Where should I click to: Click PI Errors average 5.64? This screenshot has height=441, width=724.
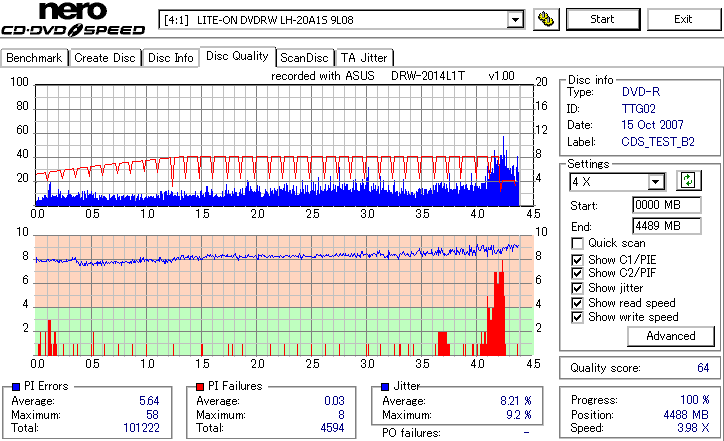pyautogui.click(x=149, y=401)
